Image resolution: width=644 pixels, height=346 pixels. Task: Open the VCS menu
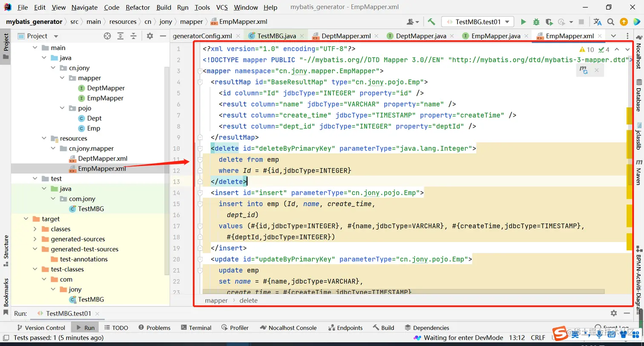(222, 7)
